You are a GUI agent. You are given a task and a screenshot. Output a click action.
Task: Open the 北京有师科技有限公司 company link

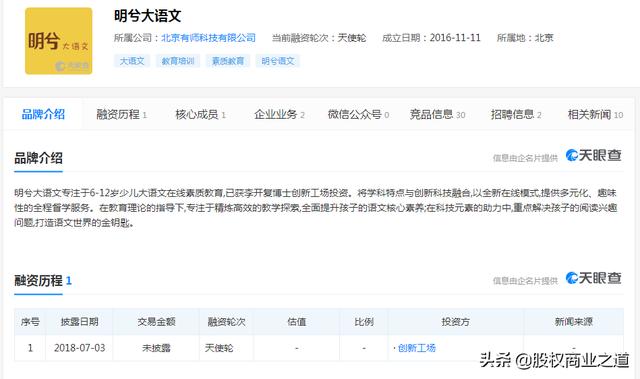(209, 38)
